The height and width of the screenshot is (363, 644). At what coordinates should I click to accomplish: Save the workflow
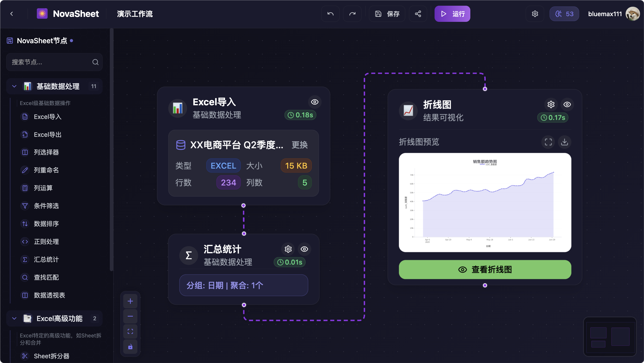click(x=387, y=14)
